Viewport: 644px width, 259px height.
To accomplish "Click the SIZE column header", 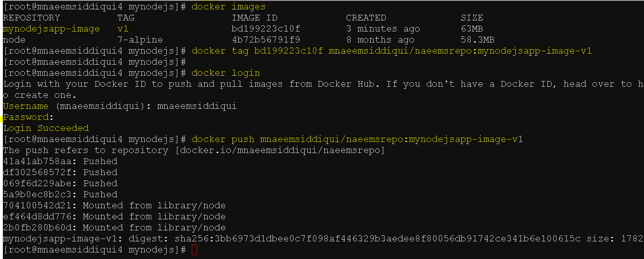I will pos(472,18).
